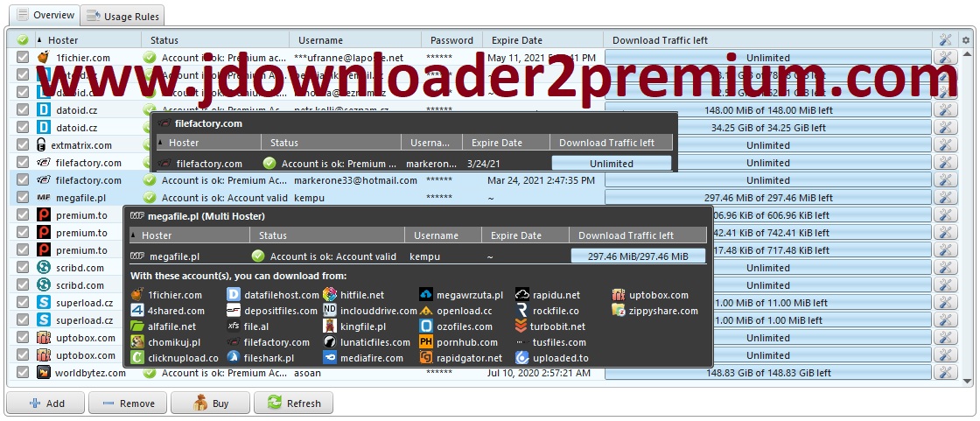
Task: Sort by the Password column header
Action: click(451, 40)
